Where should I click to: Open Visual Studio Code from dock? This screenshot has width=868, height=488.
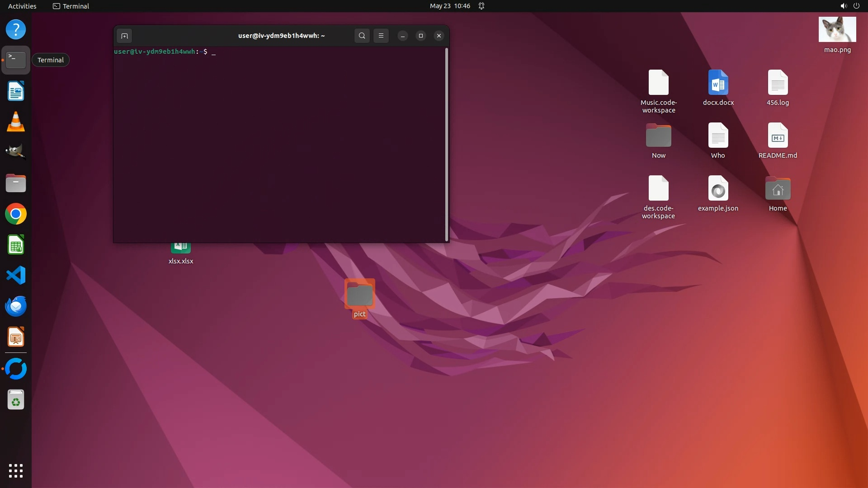16,275
